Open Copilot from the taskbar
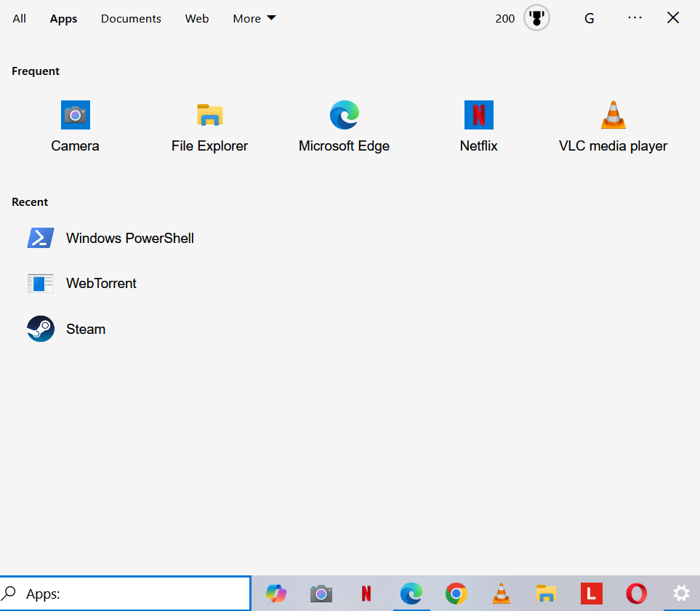This screenshot has height=611, width=700. tap(276, 594)
